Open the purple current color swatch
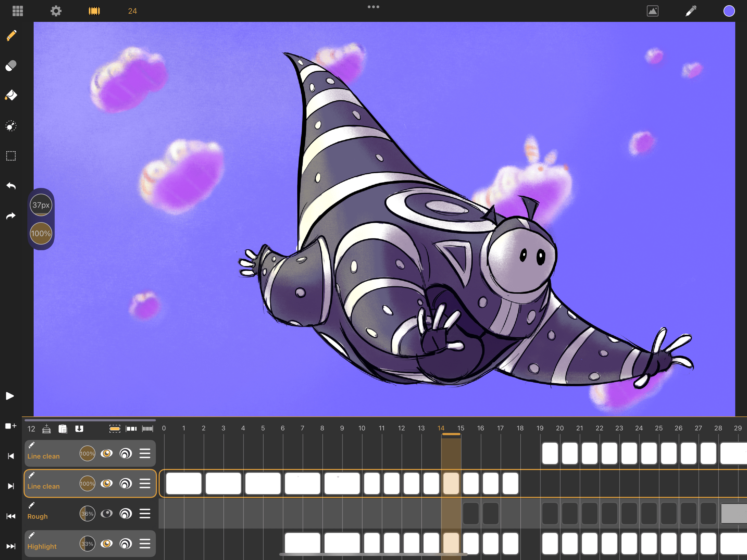Viewport: 747px width, 560px height. (729, 11)
